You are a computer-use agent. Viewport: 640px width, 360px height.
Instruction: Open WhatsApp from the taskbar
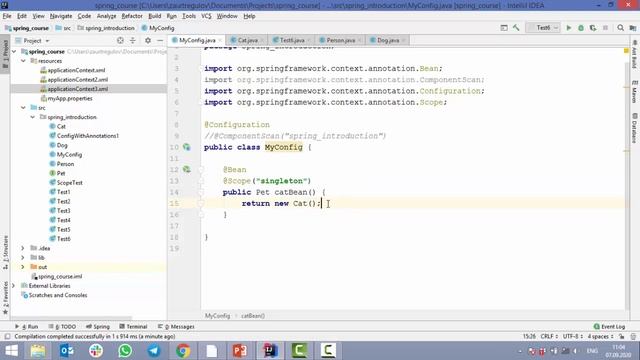125,351
